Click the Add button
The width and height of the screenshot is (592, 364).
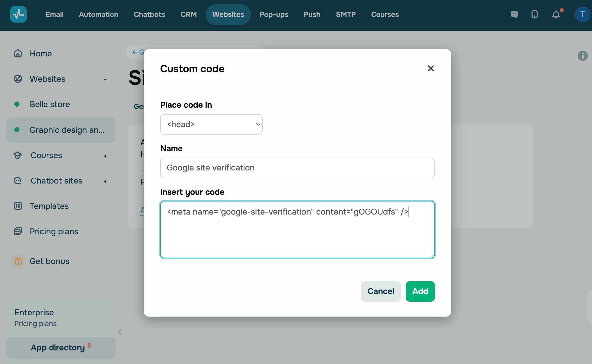click(420, 291)
